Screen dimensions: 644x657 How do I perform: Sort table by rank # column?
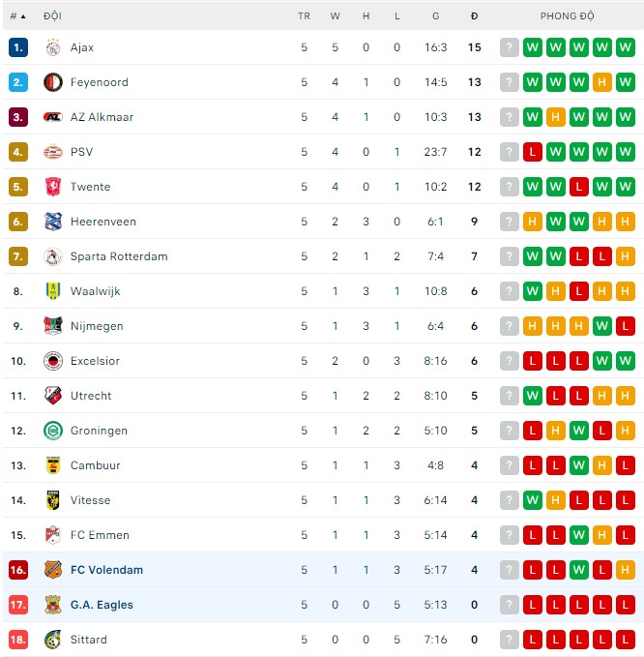(17, 16)
